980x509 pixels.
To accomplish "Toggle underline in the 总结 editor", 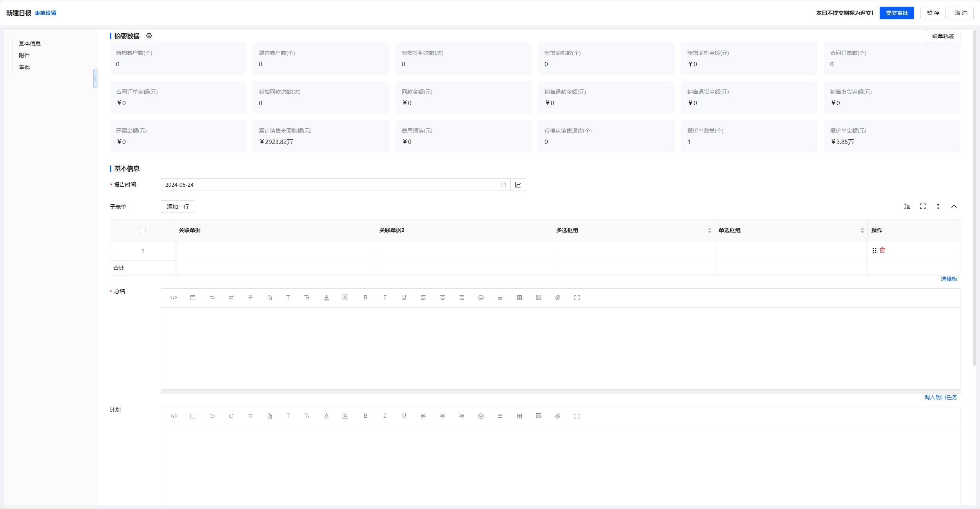I will 404,298.
